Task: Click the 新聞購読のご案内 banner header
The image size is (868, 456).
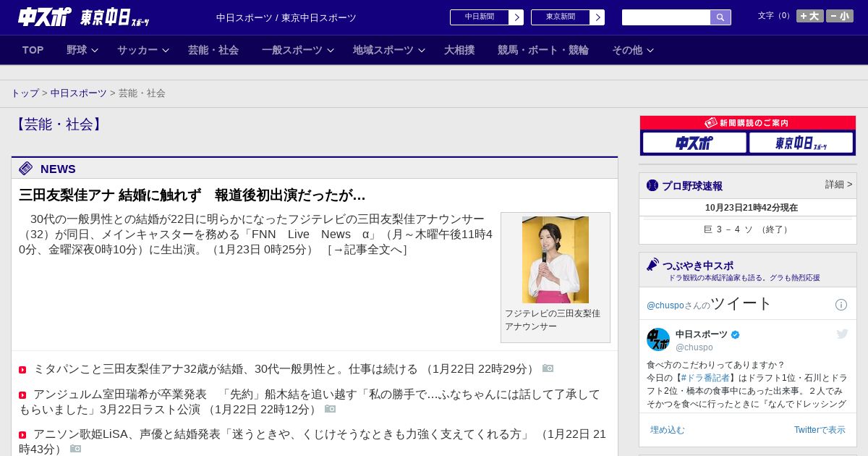Action: 748,123
